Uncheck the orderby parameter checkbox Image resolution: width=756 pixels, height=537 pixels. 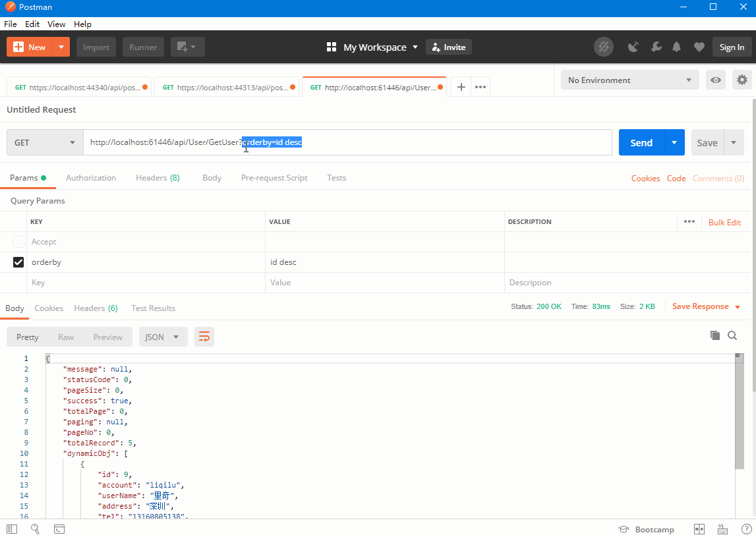[18, 262]
